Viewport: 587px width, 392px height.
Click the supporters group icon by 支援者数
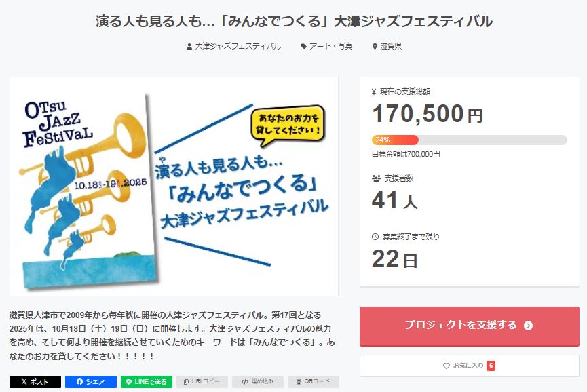376,178
